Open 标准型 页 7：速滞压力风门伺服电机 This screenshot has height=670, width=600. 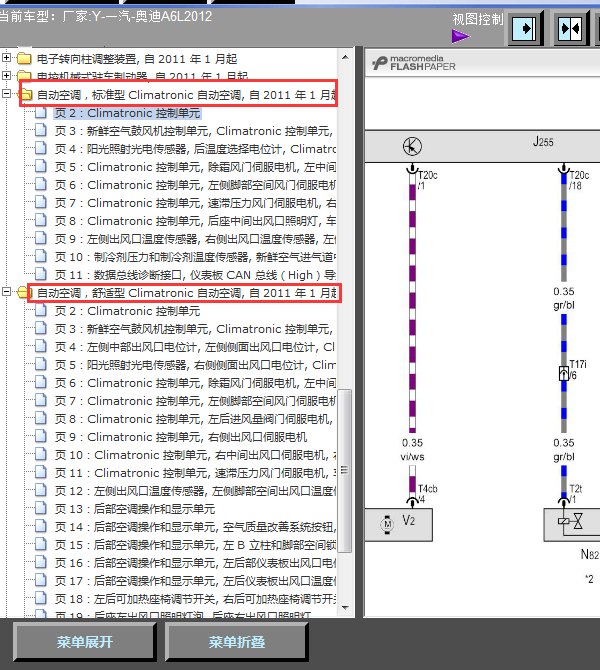[195, 203]
